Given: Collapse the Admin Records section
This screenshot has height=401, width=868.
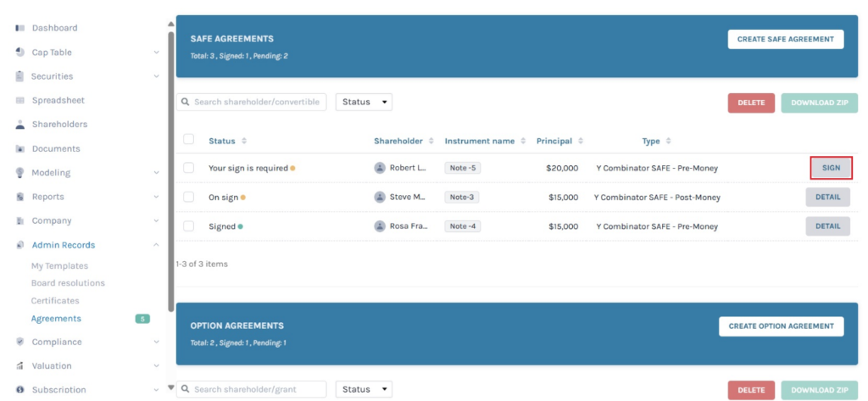Looking at the screenshot, I should tap(156, 245).
